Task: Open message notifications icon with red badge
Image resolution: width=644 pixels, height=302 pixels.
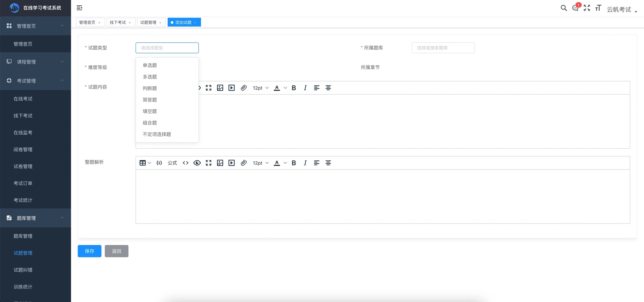Action: click(576, 8)
